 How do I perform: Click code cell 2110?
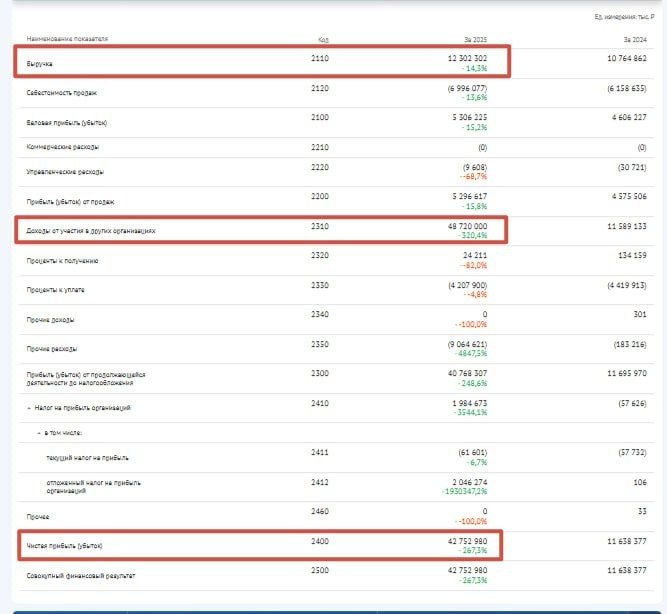[320, 59]
